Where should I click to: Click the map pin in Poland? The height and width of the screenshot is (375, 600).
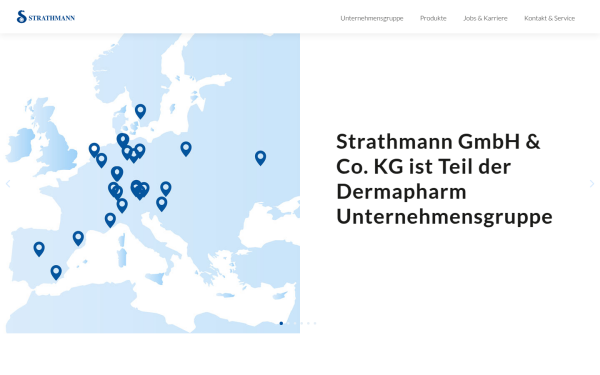point(186,149)
